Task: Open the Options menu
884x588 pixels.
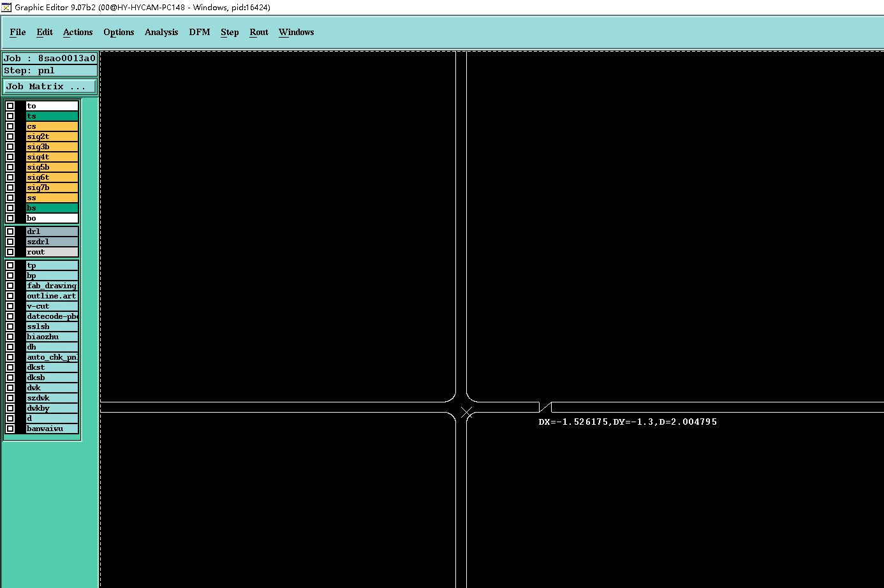Action: click(119, 32)
